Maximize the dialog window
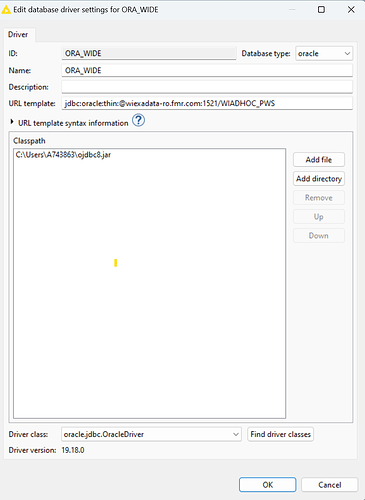This screenshot has width=365, height=500. 321,10
